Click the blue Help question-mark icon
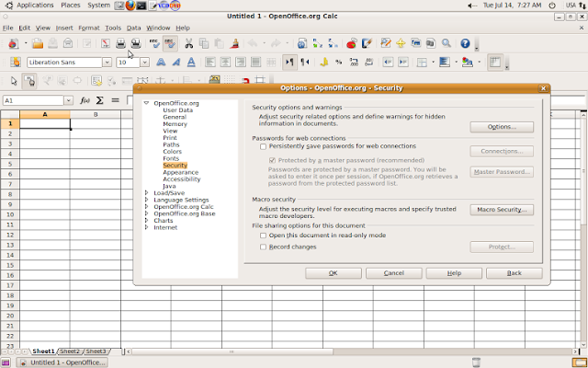The image size is (588, 368). click(x=465, y=43)
